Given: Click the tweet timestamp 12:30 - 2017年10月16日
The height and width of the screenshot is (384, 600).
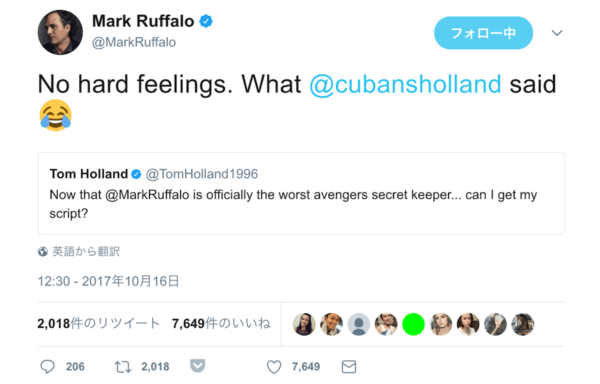Looking at the screenshot, I should tap(108, 281).
